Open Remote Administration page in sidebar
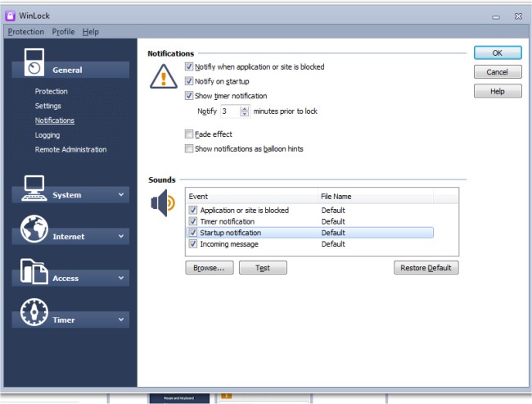Viewport: 532px width, 404px height. tap(70, 149)
